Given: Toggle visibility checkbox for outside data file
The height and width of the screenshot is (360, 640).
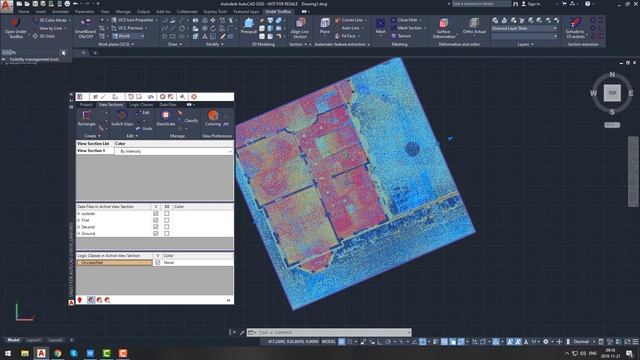Looking at the screenshot, I should [156, 213].
